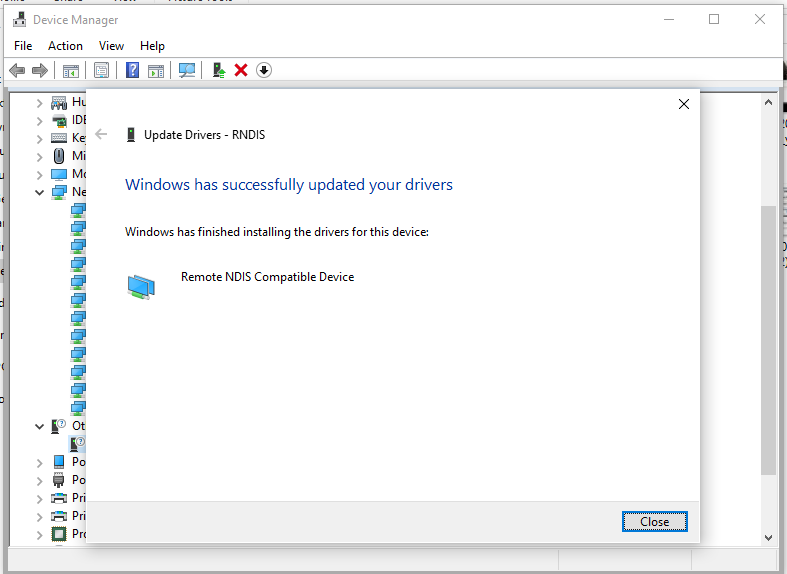Click the scroll up arrow of device tree
The height and width of the screenshot is (574, 787).
768,102
